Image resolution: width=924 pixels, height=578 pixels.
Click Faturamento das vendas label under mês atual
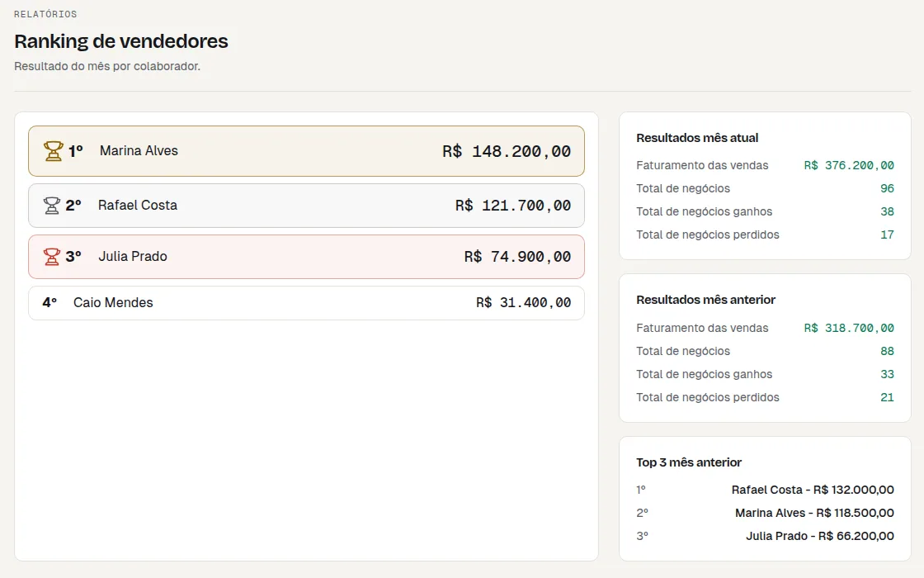point(702,166)
